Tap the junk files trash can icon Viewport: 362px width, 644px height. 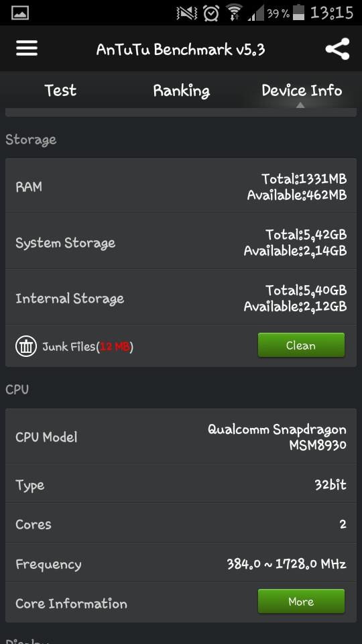pyautogui.click(x=26, y=346)
